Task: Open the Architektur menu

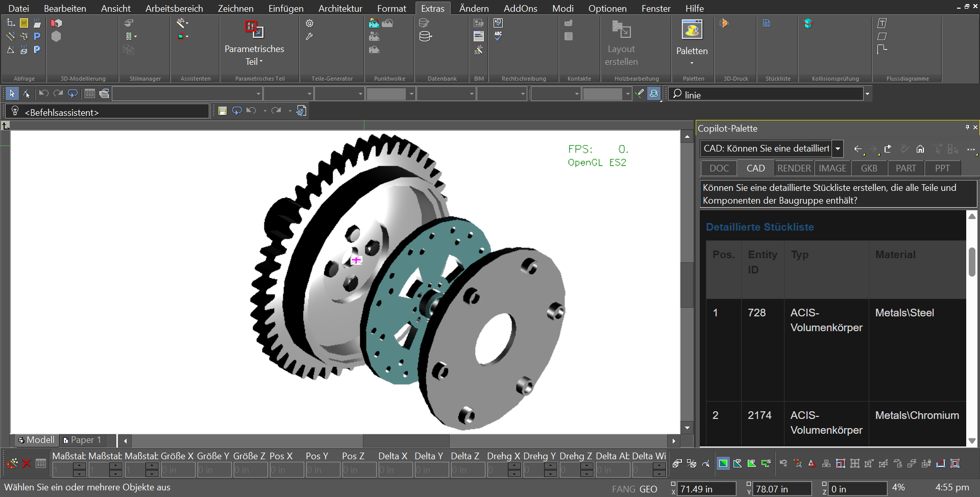Action: 340,9
